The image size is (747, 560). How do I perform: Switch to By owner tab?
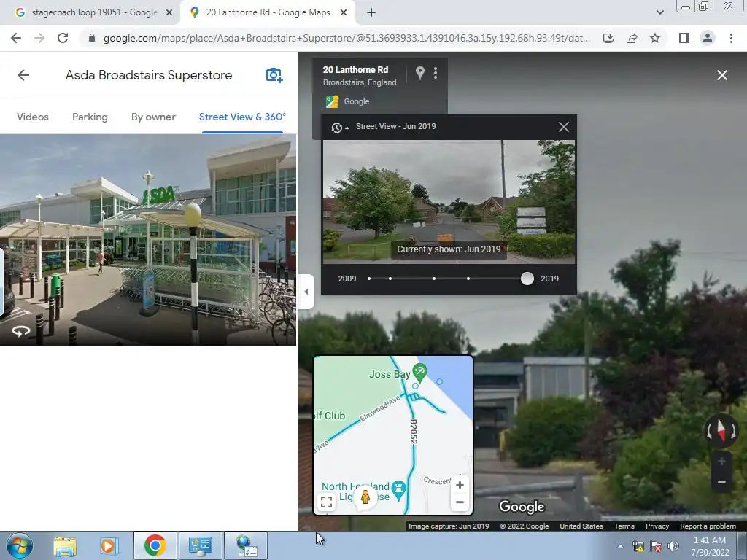pos(153,117)
